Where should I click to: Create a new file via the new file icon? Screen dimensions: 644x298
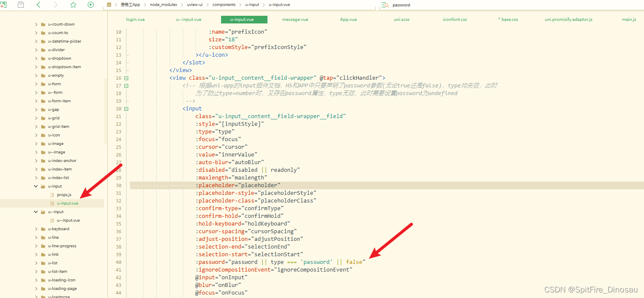click(x=5, y=5)
